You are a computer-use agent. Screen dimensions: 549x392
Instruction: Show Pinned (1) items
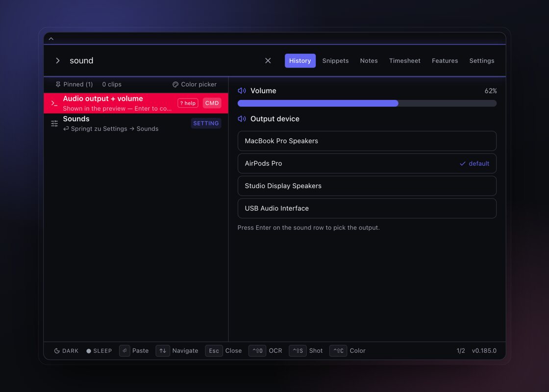click(74, 84)
